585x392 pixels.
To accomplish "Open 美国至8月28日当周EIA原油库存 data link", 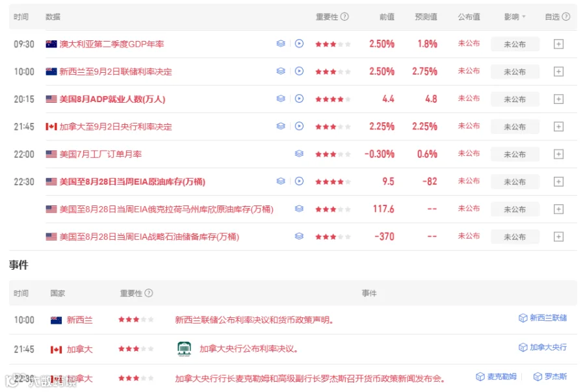I will [133, 181].
